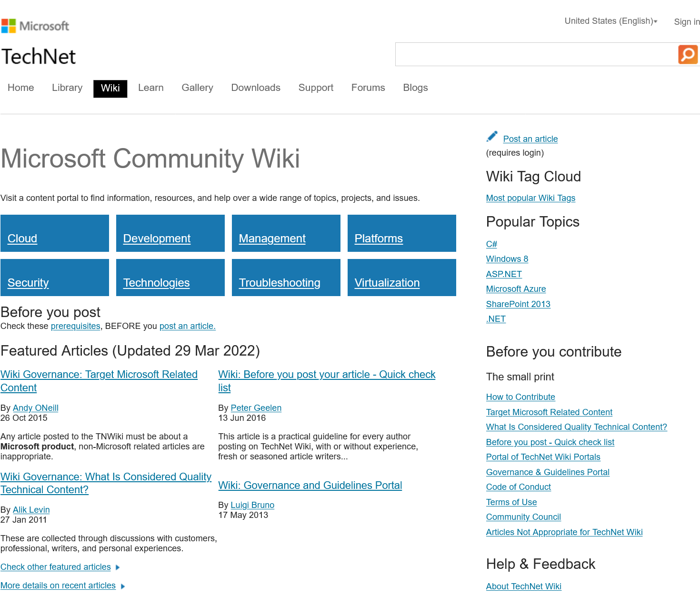Open the ASP.NET popular topic

coord(504,274)
